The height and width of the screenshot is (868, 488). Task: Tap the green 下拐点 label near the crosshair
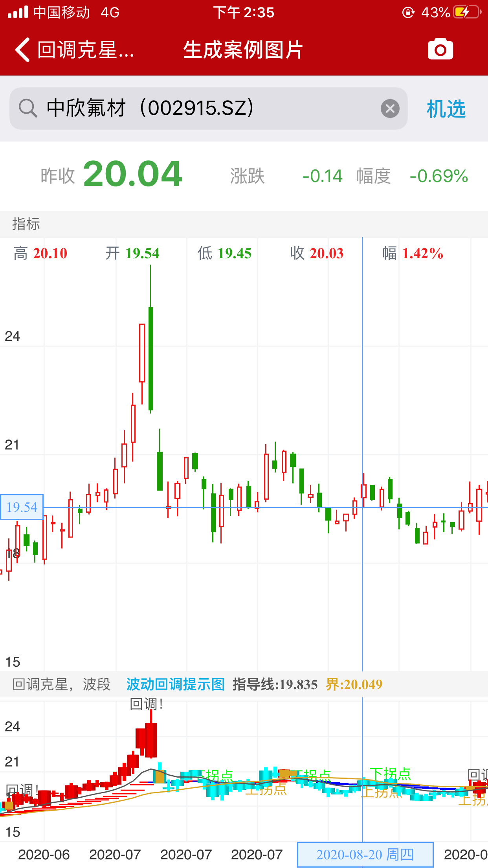pyautogui.click(x=390, y=774)
